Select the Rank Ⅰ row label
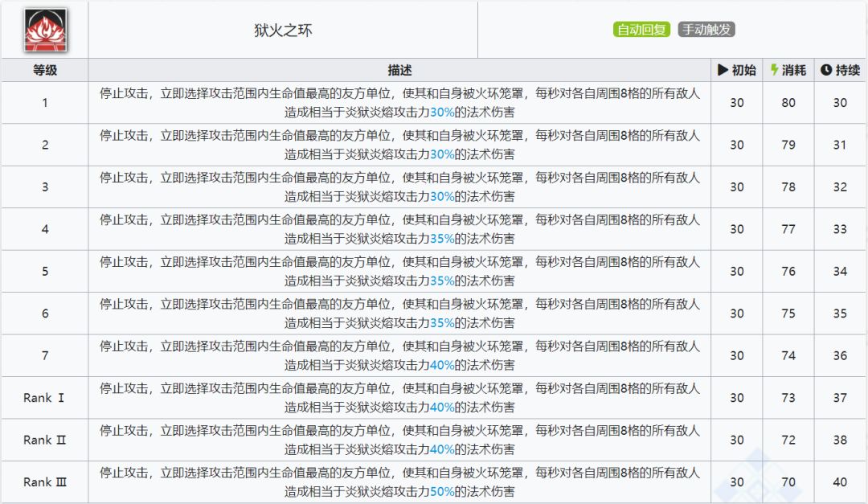The width and height of the screenshot is (868, 504). [x=45, y=398]
